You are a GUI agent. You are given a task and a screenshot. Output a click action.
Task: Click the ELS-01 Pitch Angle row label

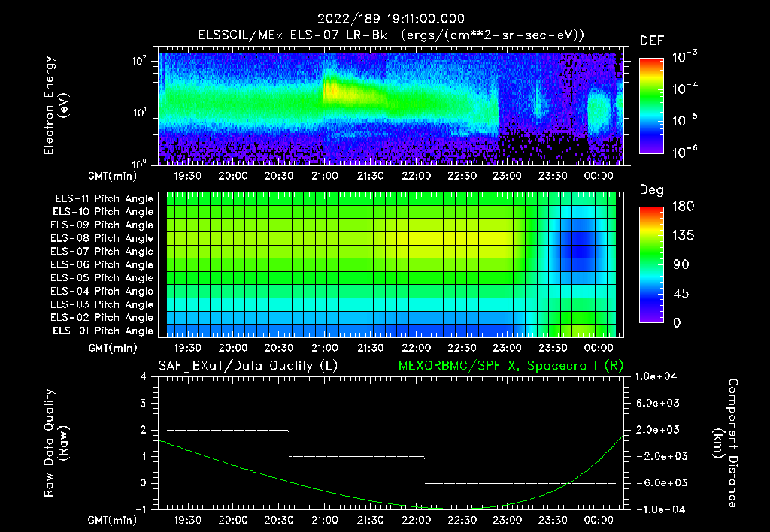[x=103, y=331]
